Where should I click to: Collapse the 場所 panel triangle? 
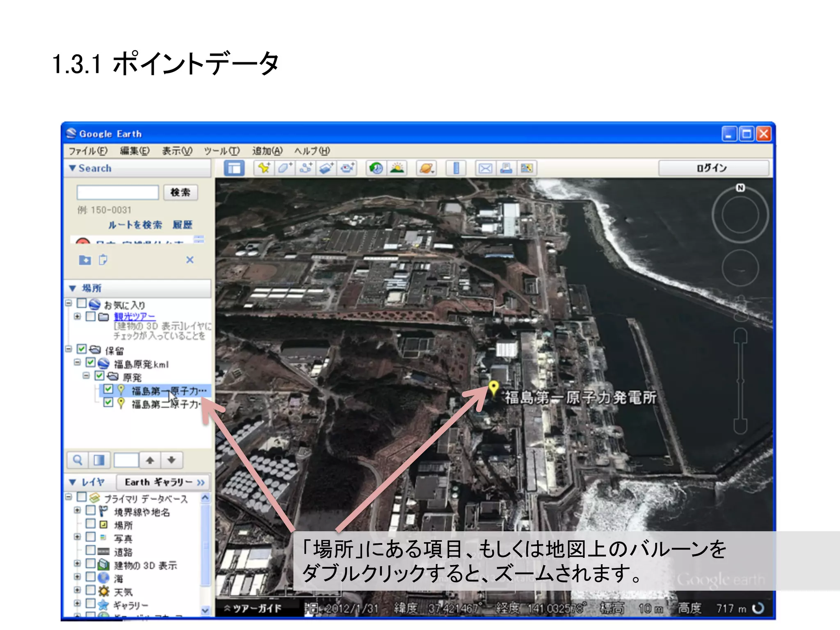click(73, 288)
